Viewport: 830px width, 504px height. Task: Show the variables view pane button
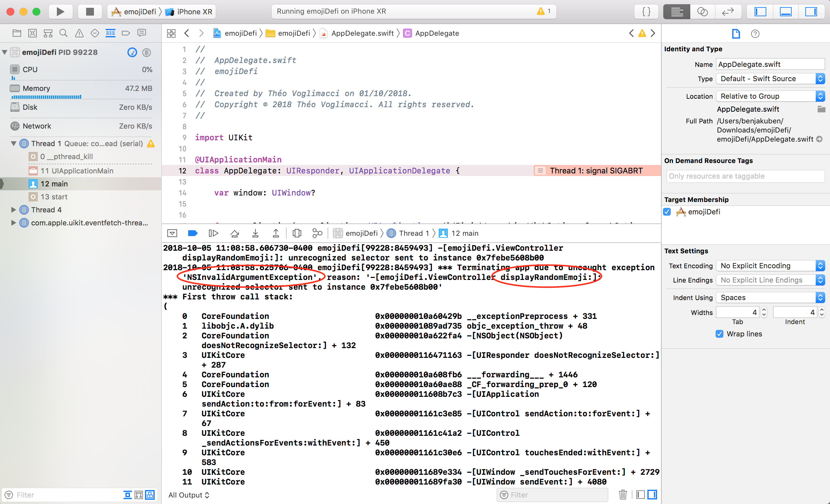(641, 495)
